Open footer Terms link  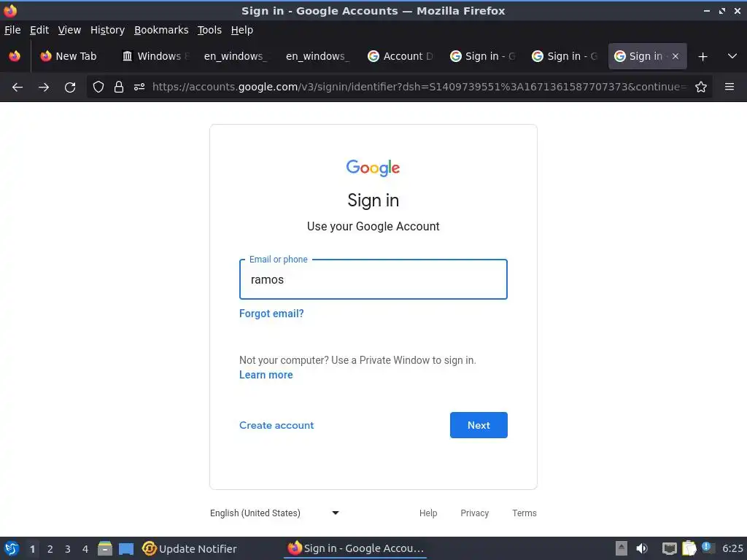pyautogui.click(x=524, y=513)
